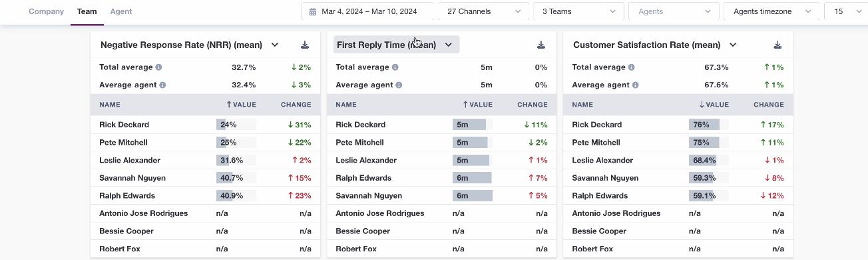Click Rick Deckard's 76% satisfaction bar
Viewport: 868px width, 260px height.
(x=704, y=125)
